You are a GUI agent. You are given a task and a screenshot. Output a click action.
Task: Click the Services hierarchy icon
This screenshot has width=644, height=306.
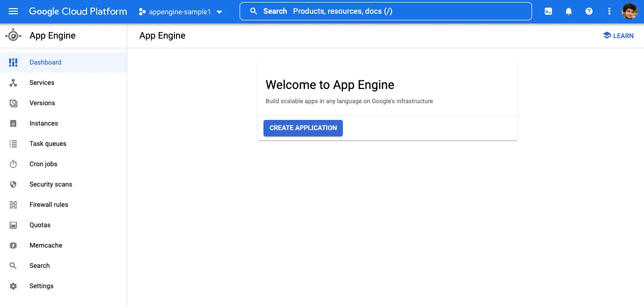click(13, 82)
